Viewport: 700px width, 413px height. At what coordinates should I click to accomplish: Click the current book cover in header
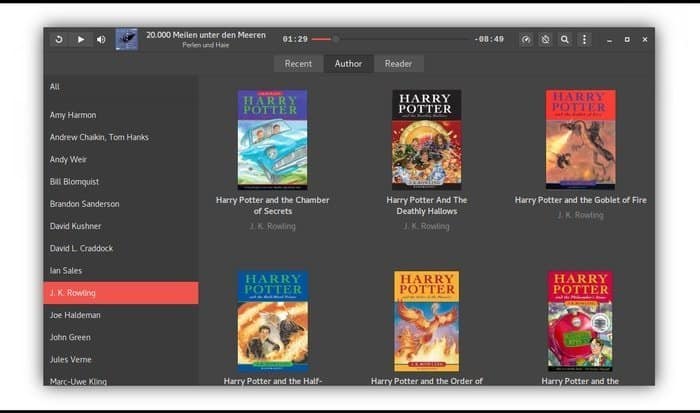[127, 40]
